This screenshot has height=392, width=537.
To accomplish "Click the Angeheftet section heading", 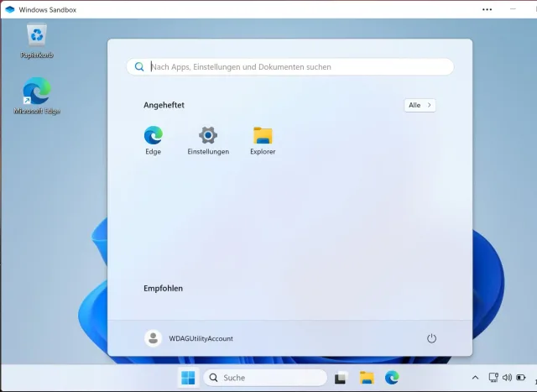I will click(x=164, y=105).
